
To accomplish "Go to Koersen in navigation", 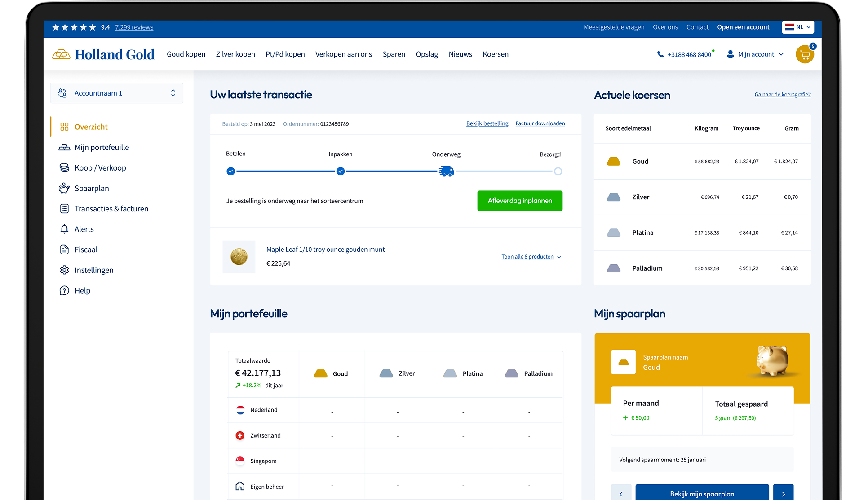I will 496,54.
